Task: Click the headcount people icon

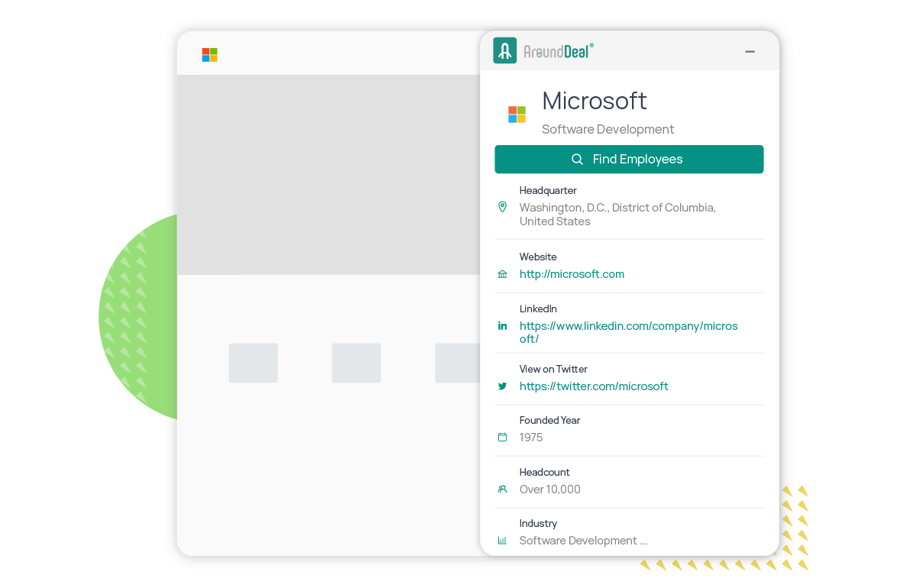Action: (x=502, y=489)
